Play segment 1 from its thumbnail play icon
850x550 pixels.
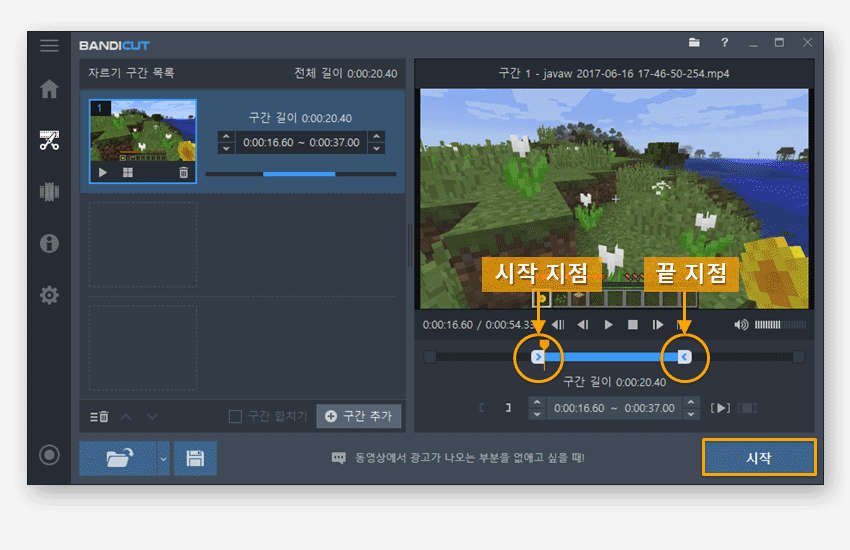(103, 172)
